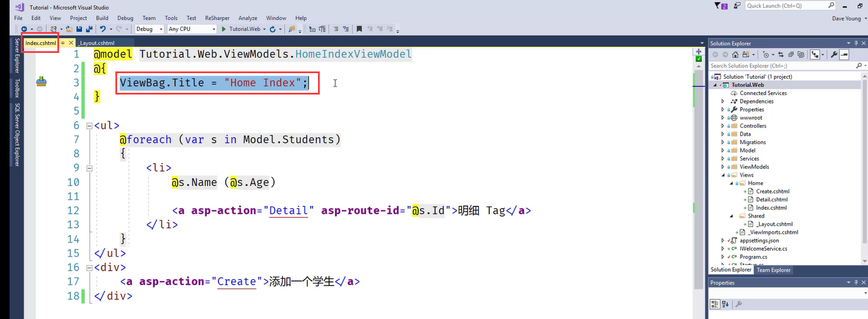Close the Properties panel

pos(863,282)
